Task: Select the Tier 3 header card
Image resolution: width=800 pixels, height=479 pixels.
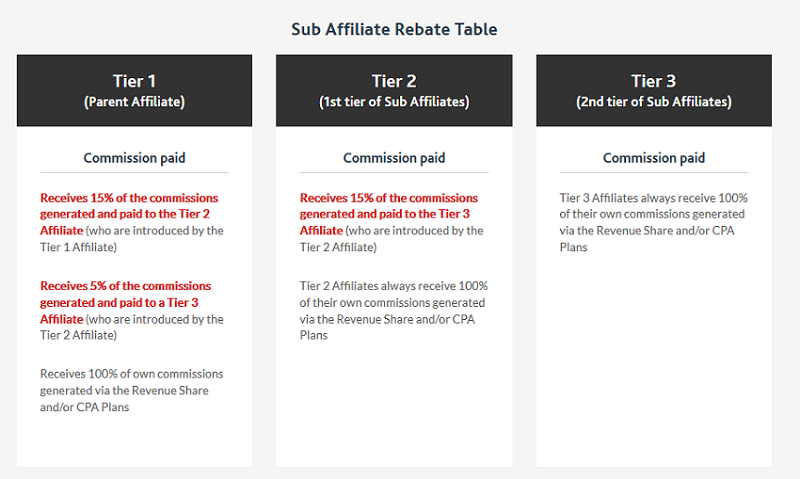Action: 654,90
